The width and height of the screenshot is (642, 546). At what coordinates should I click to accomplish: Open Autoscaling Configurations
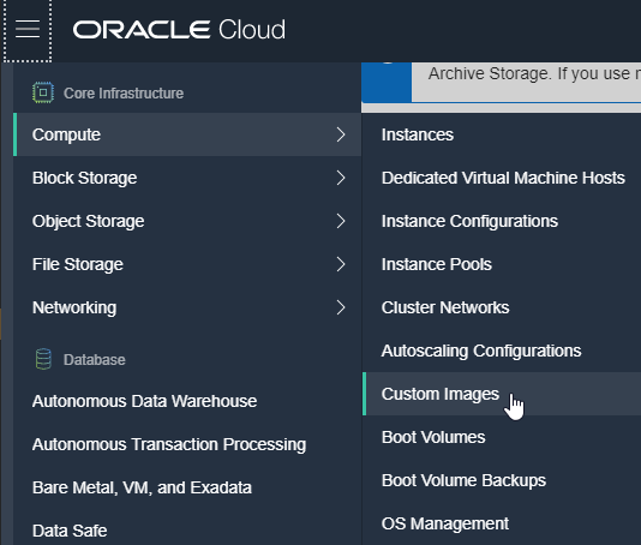coord(481,351)
